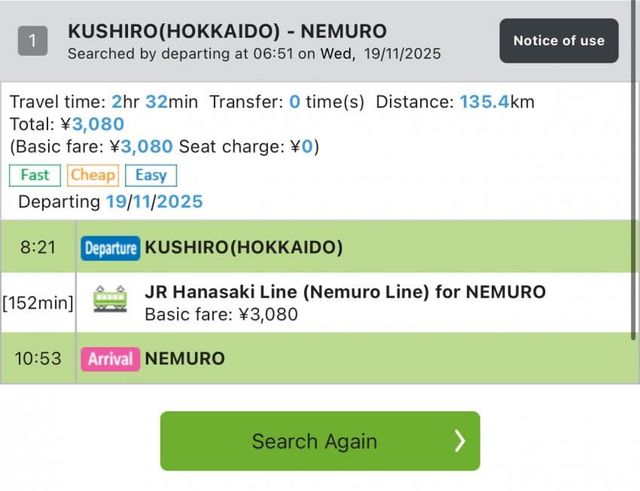Click the [152min] duration cell
Image resolution: width=640 pixels, height=491 pixels.
(38, 302)
